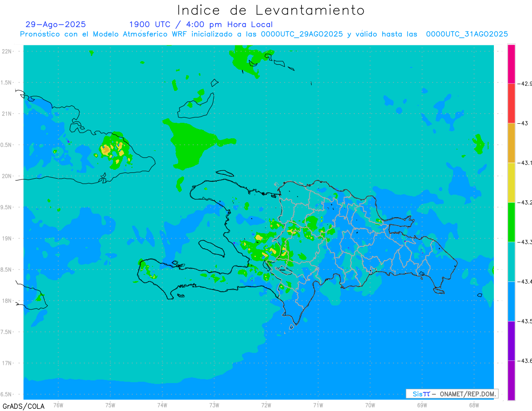
Task: Click "1900 UTC / 4:00 pm Hora Local"
Action: [x=201, y=25]
